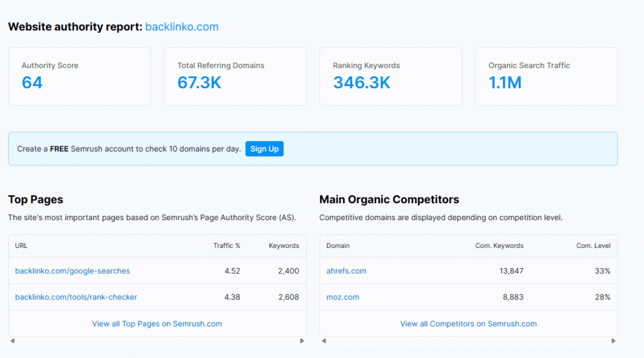The height and width of the screenshot is (358, 644).
Task: Click left scroll arrow under Top Pages table
Action: pos(12,341)
